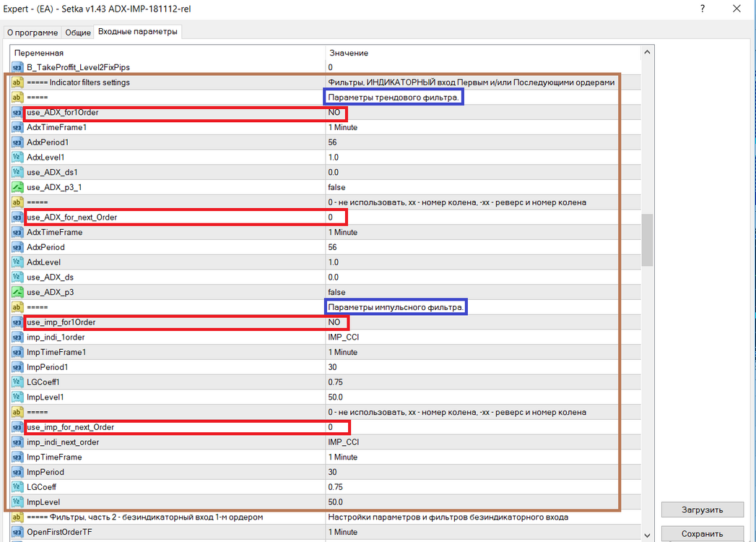756x542 pixels.
Task: Select the '1 Minute' value of OpenFirstOrderTF
Action: tap(343, 532)
